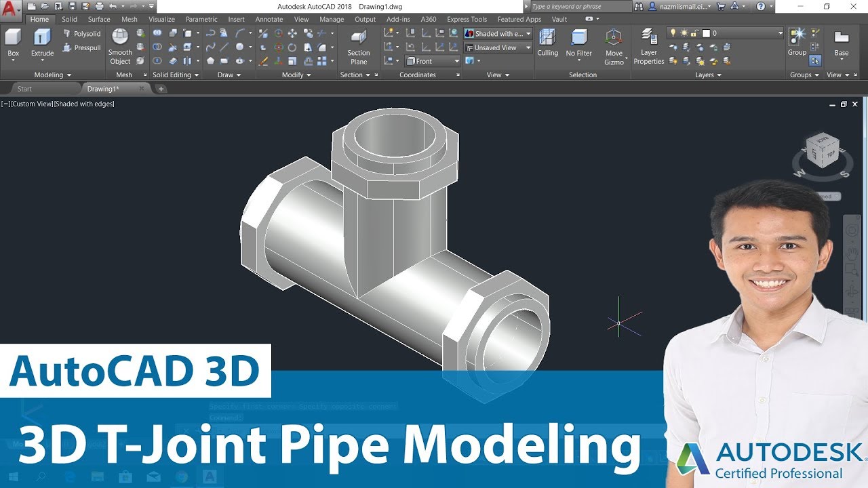Open Layer Properties manager
Viewport: 868px width, 488px height.
coord(649,47)
